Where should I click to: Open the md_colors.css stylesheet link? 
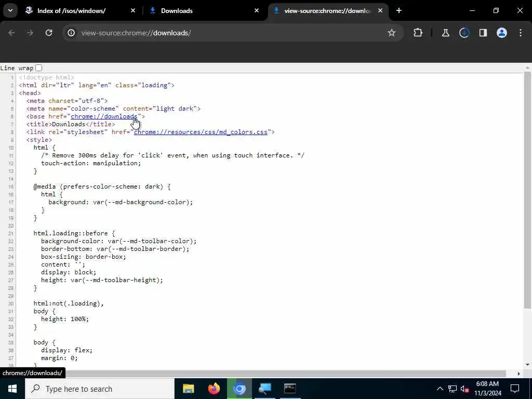201,132
